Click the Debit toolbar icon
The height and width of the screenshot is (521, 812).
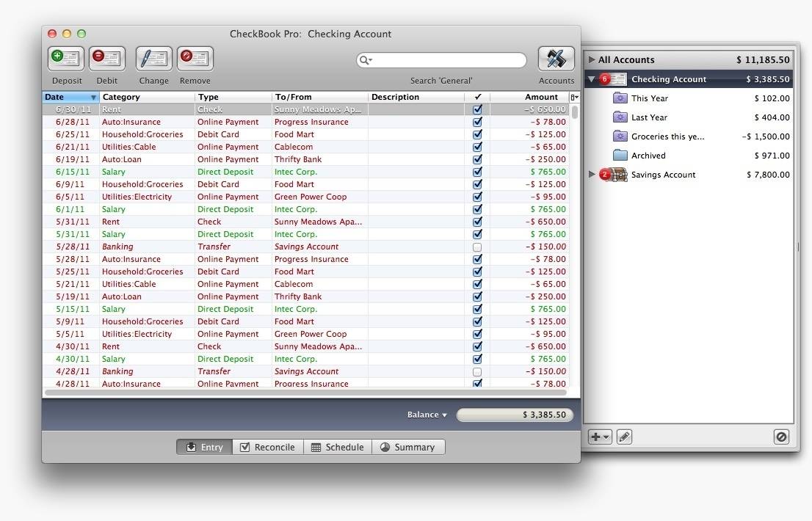coord(107,59)
